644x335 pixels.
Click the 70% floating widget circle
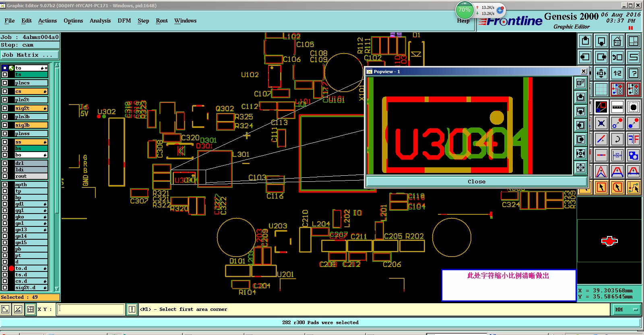[x=464, y=10]
